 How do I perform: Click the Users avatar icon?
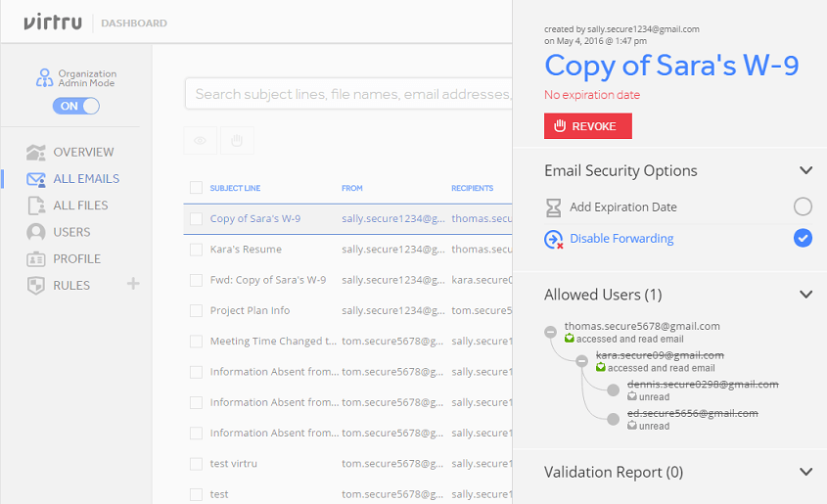coord(36,232)
